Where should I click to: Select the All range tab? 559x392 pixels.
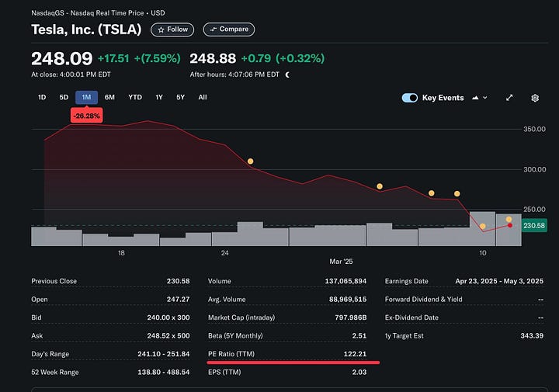pos(203,97)
